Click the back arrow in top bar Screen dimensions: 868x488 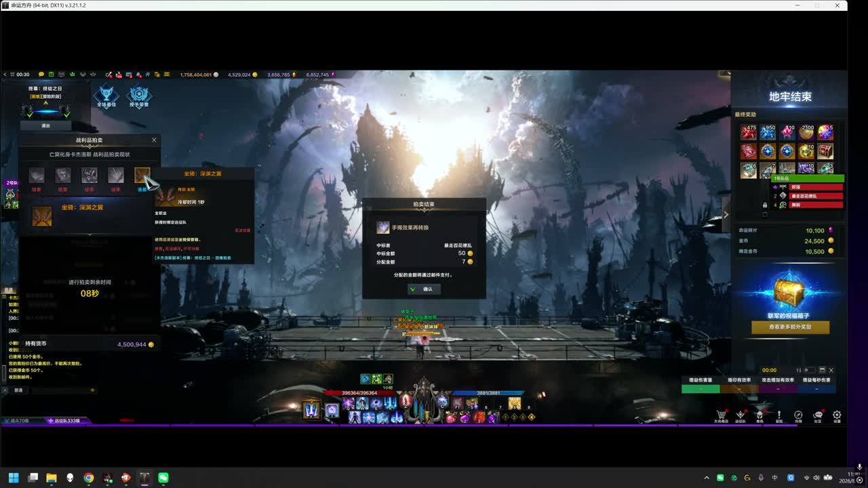5,75
